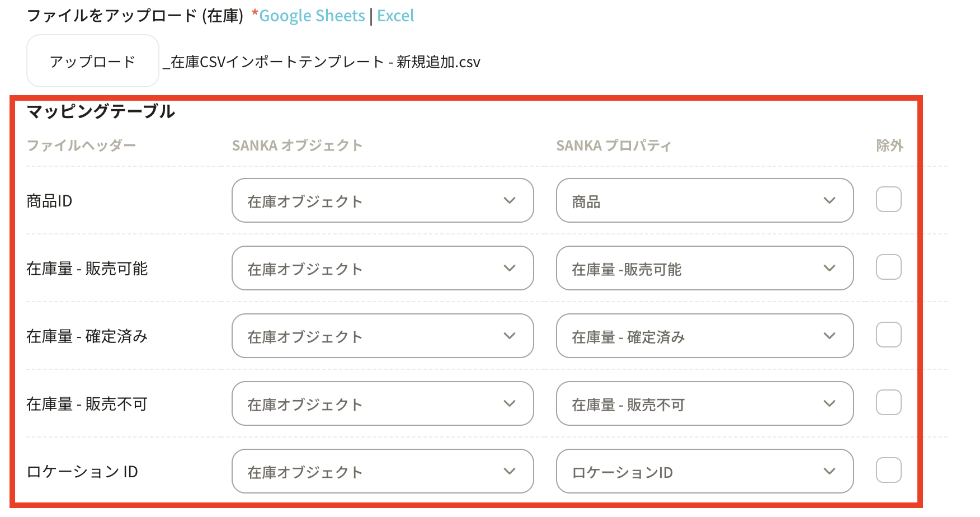980x517 pixels.
Task: Open object dropdown for 在庫量 - 販売可能 row
Action: click(x=383, y=268)
